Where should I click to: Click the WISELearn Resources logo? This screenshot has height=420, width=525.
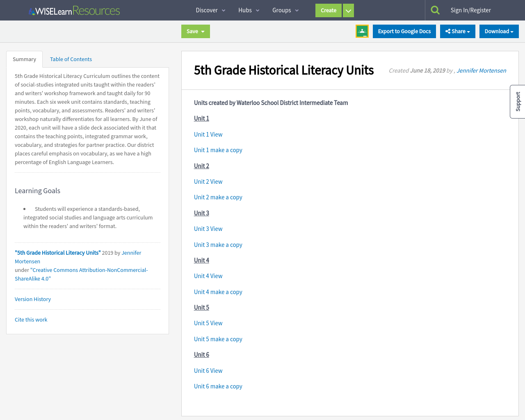74,11
